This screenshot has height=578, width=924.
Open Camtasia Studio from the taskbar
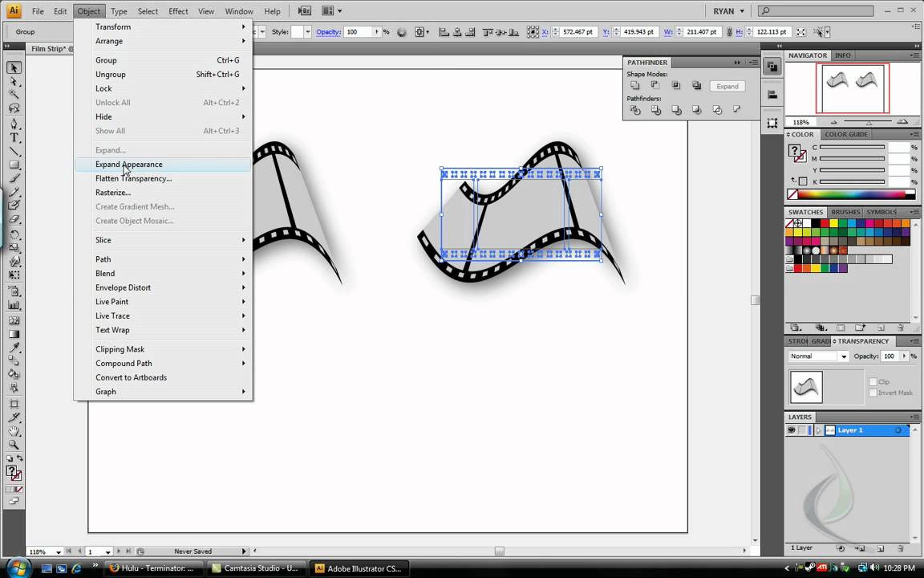253,568
